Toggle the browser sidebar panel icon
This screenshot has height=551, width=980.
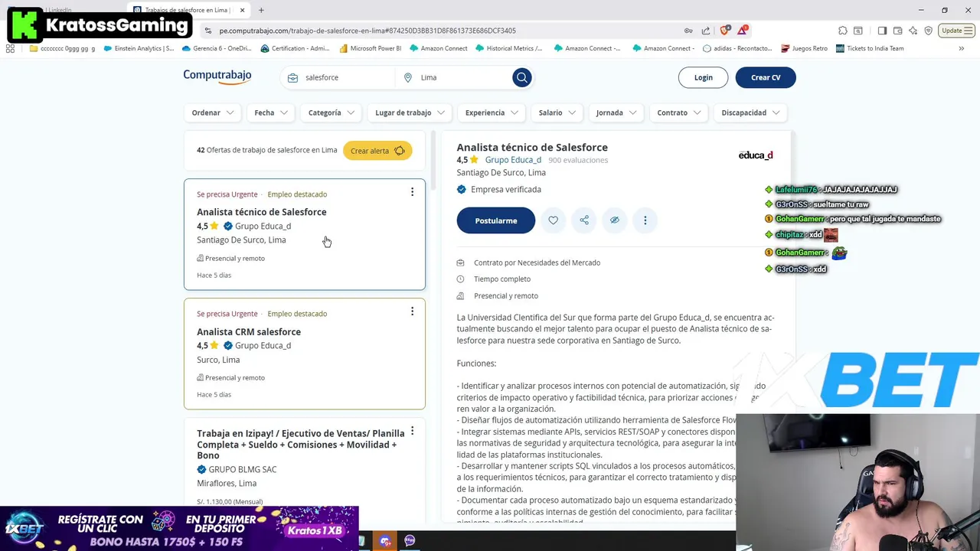(x=882, y=31)
